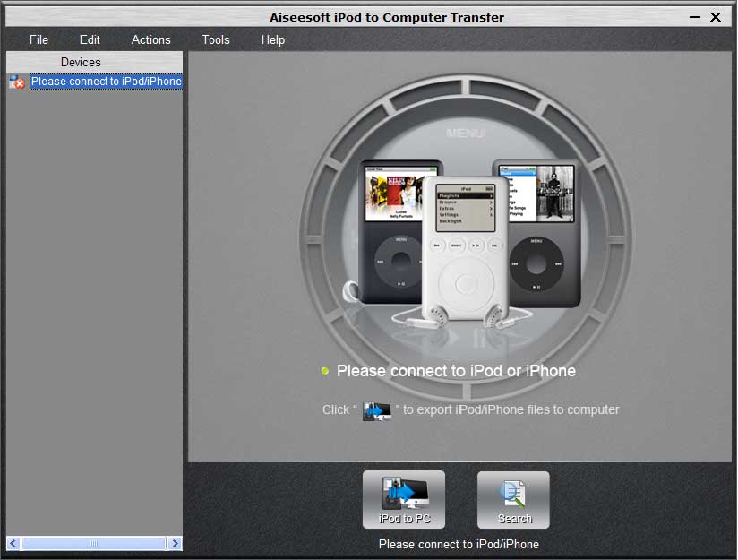Image resolution: width=738 pixels, height=560 pixels.
Task: Click the horizontal scrollbar thumb in Devices panel
Action: [x=93, y=543]
